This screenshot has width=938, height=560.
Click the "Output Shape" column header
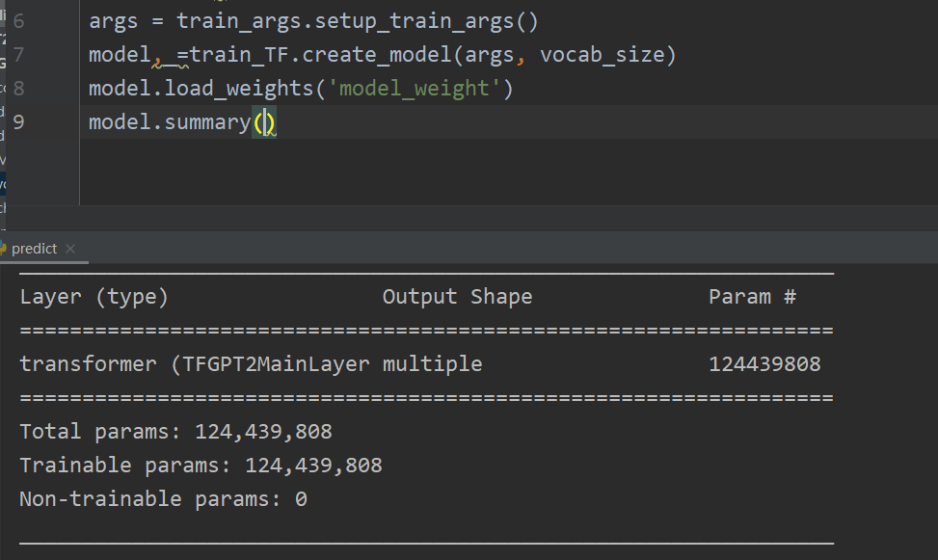tap(457, 297)
